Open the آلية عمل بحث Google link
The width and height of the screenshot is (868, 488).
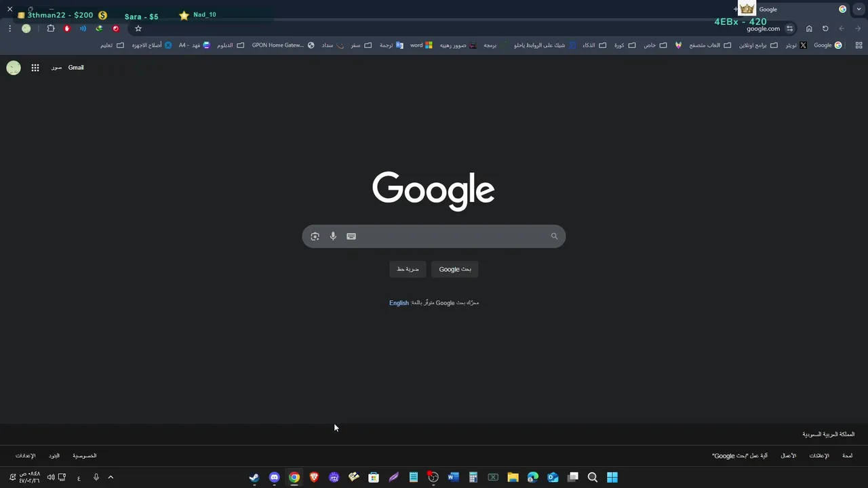click(x=740, y=456)
